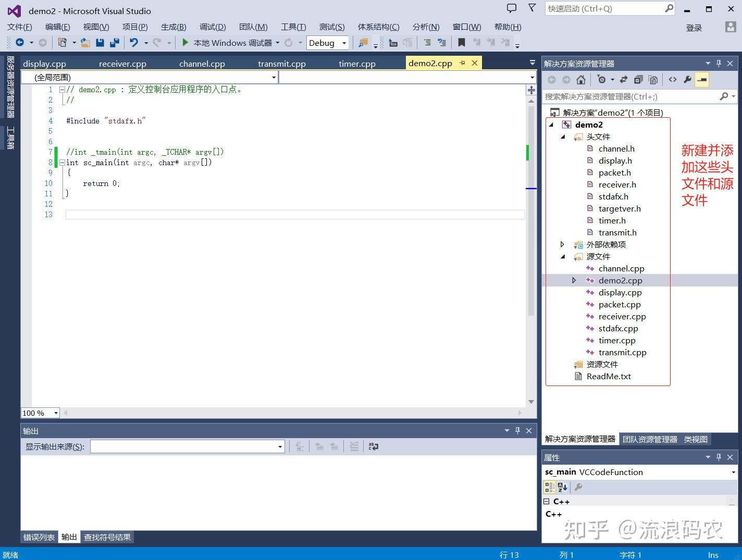The image size is (742, 560).
Task: Click the feedback speech bubble icon
Action: pos(512,8)
